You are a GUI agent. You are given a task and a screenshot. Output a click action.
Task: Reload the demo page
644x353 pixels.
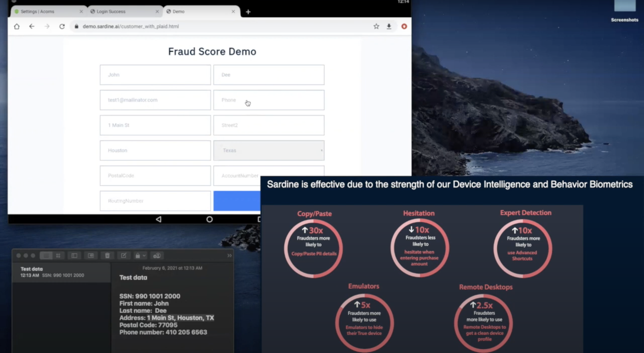62,26
